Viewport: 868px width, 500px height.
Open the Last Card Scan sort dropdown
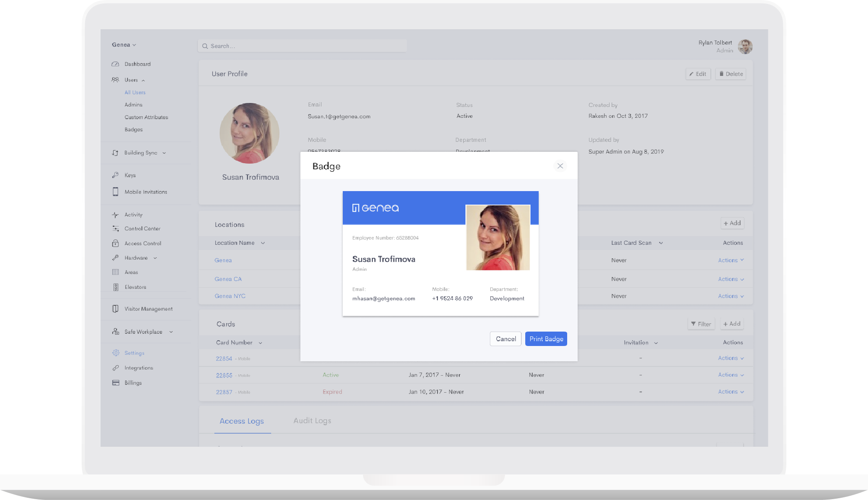(661, 243)
